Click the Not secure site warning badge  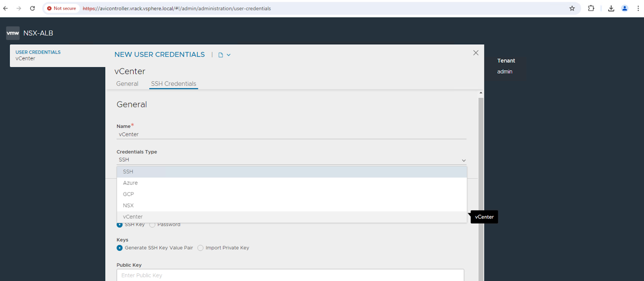point(62,8)
